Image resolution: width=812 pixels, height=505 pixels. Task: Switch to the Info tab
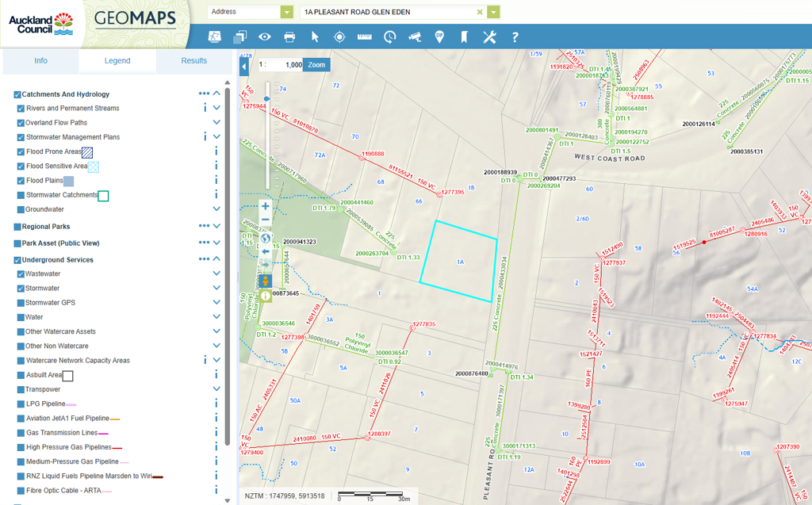point(40,61)
